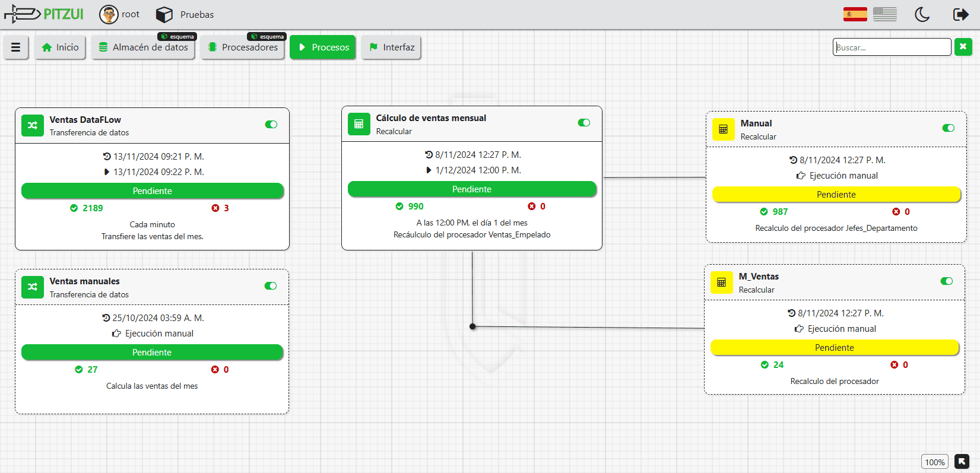980x473 pixels.
Task: Select the Ventas DataFLow card title
Action: (85, 119)
